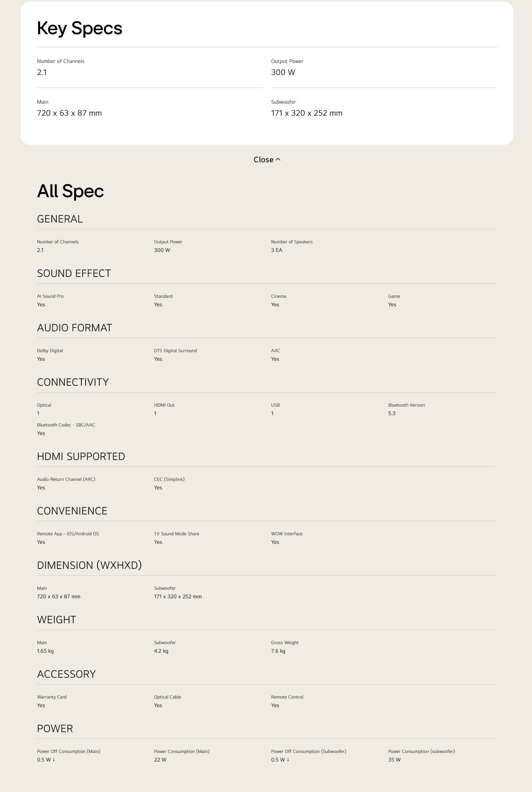Click the Audio Return Channel (ARC) label

point(66,479)
